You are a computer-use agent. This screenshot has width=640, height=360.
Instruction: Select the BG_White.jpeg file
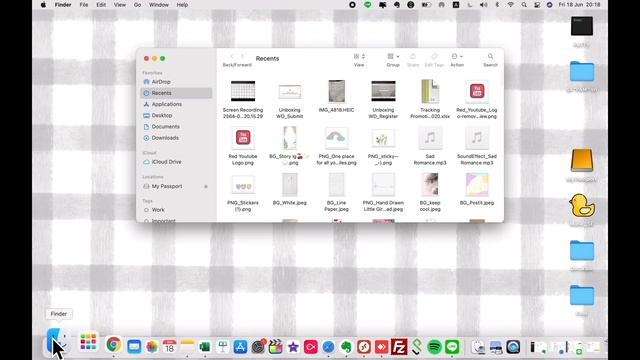point(289,189)
